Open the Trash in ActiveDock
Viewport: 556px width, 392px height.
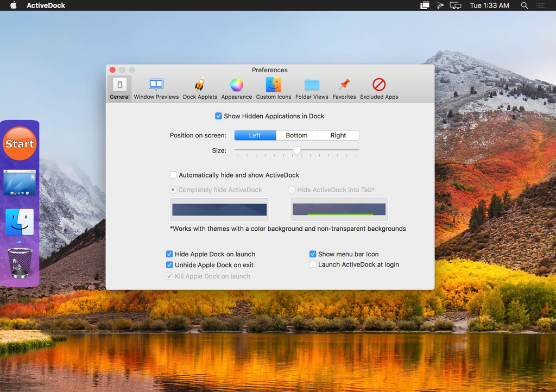pyautogui.click(x=20, y=263)
